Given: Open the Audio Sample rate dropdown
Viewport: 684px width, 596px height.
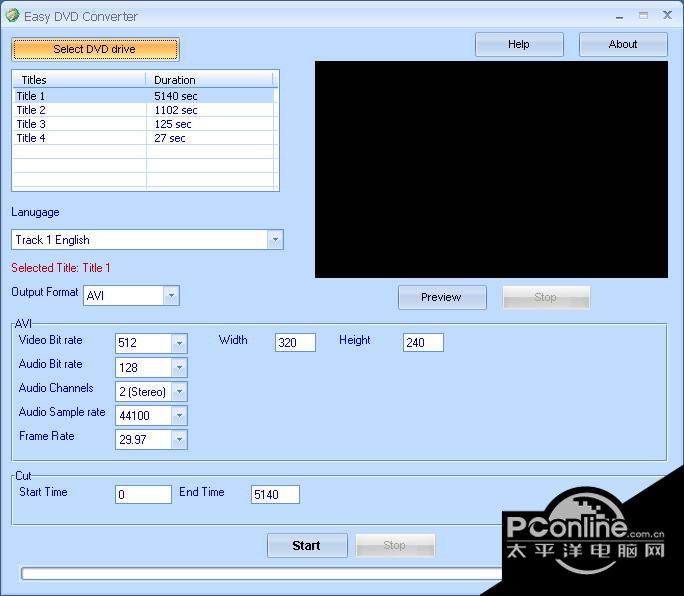Looking at the screenshot, I should click(179, 415).
